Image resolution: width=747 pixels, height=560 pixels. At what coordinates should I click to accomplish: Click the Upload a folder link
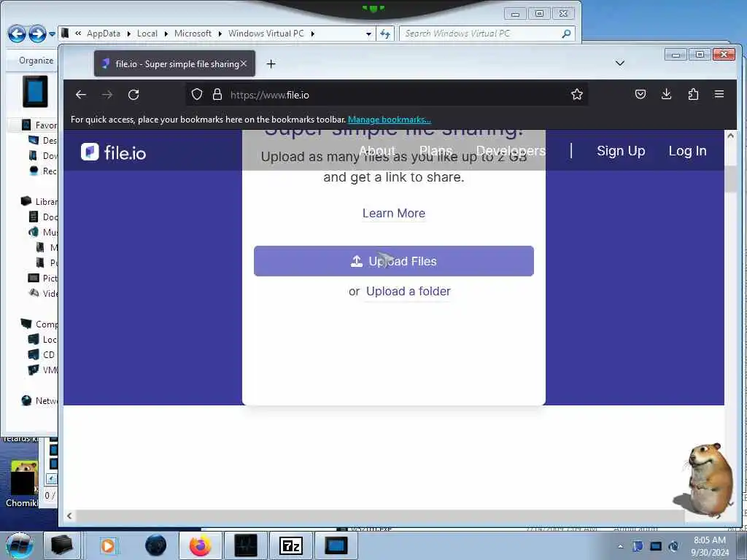[x=409, y=292]
